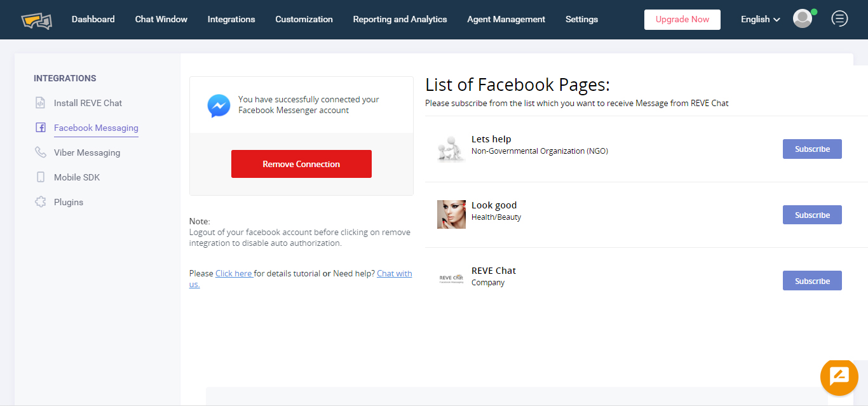Subscribe to the Lets help page
Viewport: 868px width, 406px height.
(812, 149)
